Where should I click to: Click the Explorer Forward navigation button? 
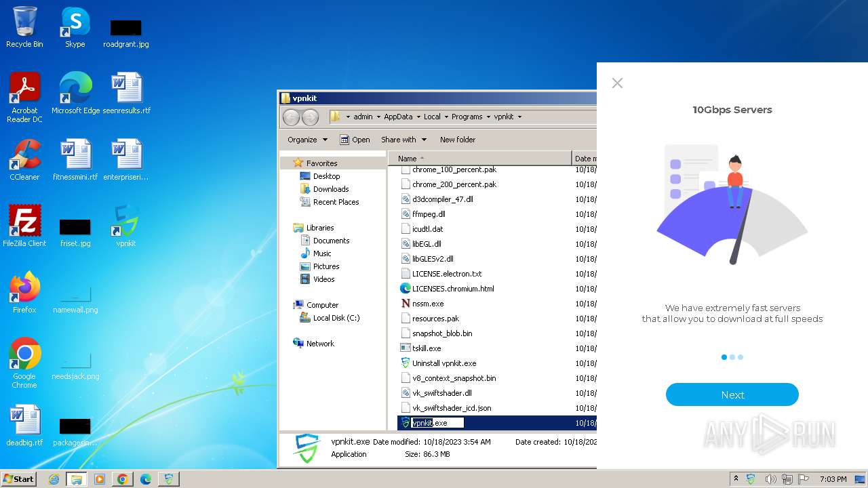point(310,117)
